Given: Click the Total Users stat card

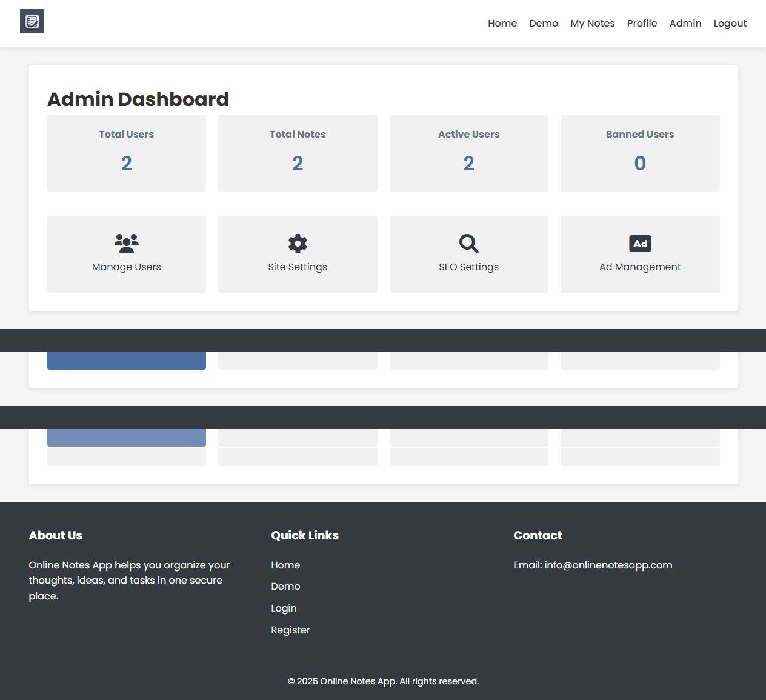Looking at the screenshot, I should pos(127,153).
